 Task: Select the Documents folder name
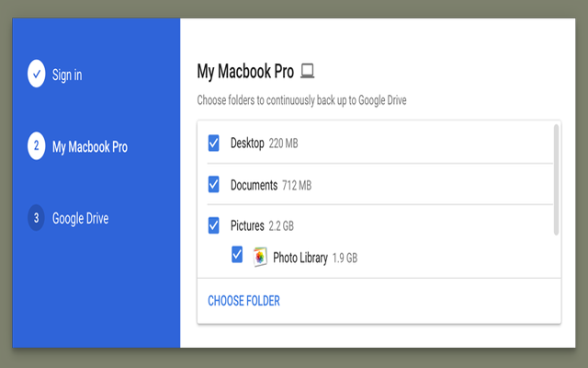pos(254,185)
